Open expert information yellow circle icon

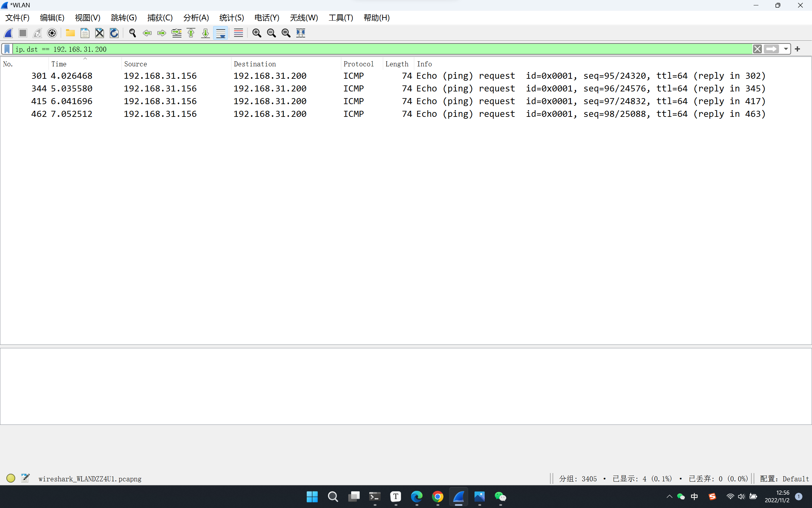[x=11, y=478]
